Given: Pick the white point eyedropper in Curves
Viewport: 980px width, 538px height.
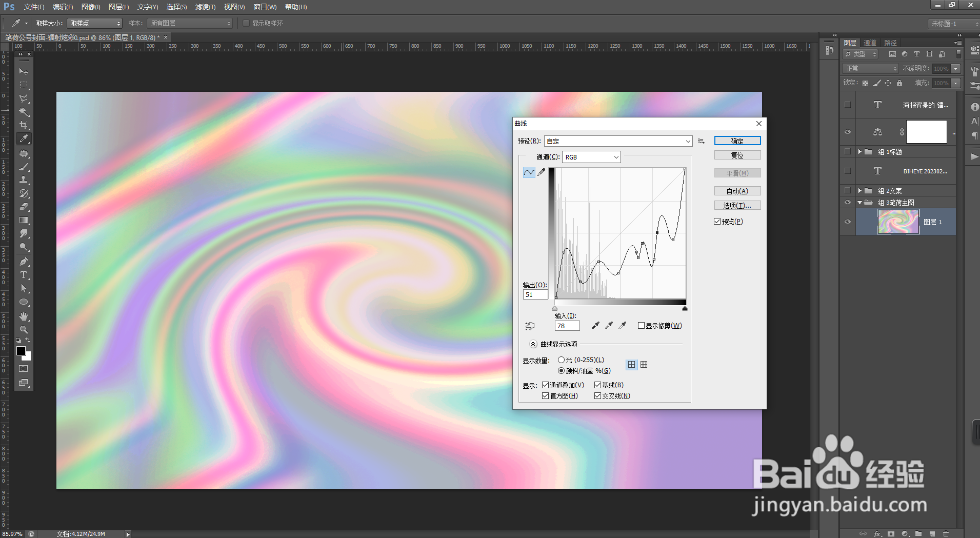Looking at the screenshot, I should (622, 326).
